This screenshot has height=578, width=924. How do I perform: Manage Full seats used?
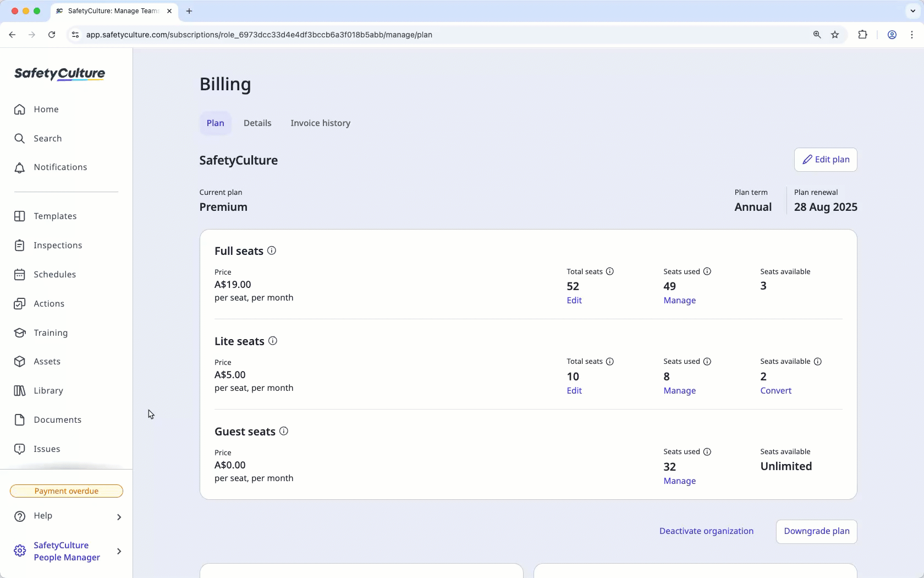(x=680, y=301)
